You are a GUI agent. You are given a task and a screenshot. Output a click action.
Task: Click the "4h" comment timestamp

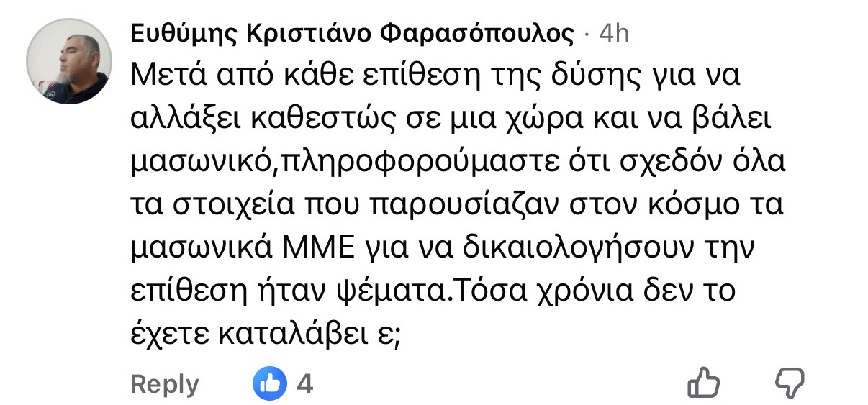point(613,34)
